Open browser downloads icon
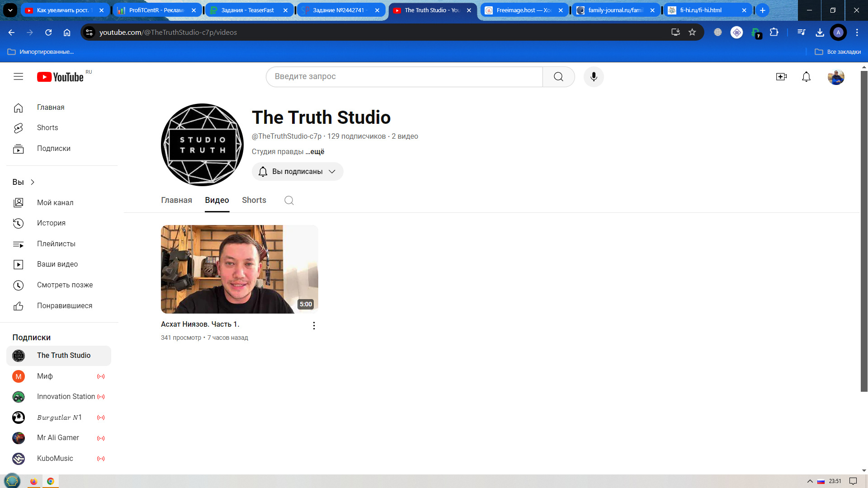The width and height of the screenshot is (868, 488). pyautogui.click(x=820, y=33)
